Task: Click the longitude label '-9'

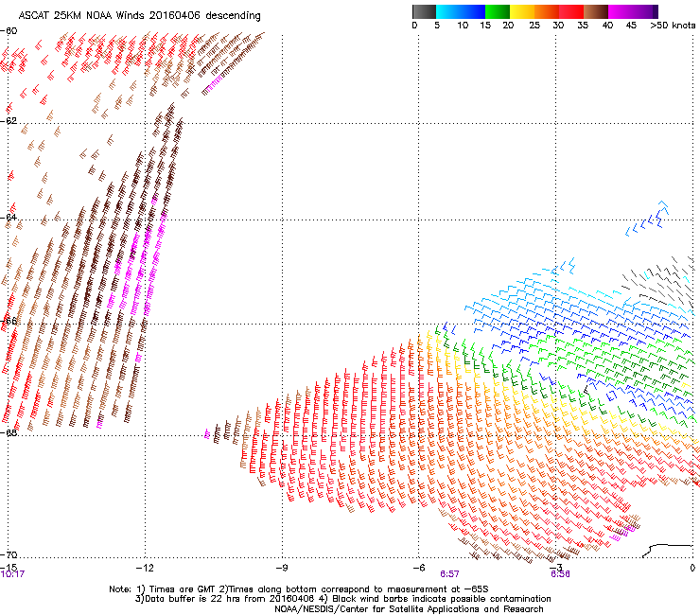Action: [281, 568]
